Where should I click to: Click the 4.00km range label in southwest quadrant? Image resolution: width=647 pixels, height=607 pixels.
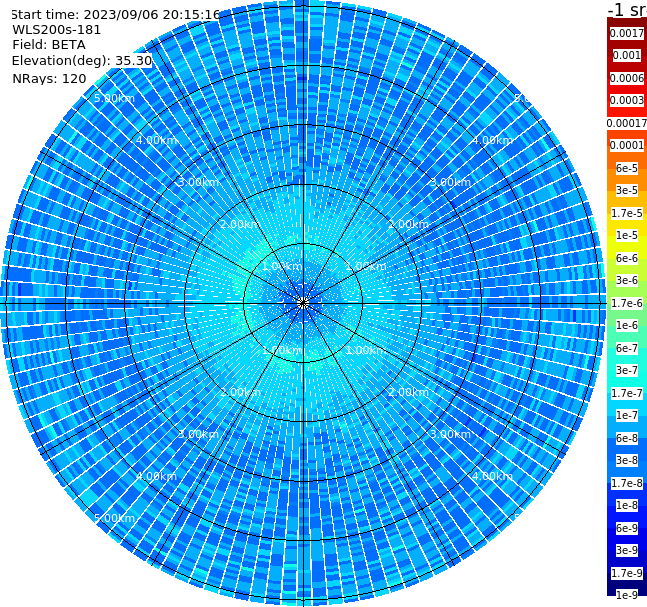coord(156,476)
